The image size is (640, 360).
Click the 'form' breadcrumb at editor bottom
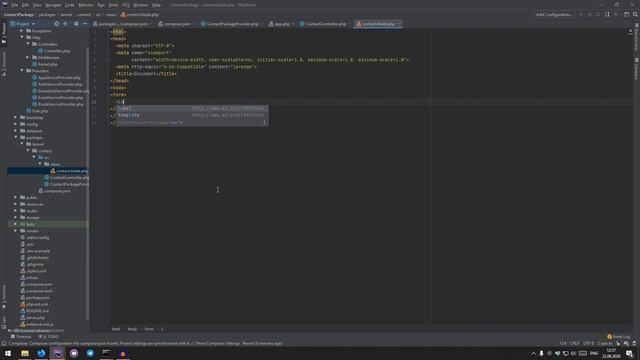[x=149, y=329]
